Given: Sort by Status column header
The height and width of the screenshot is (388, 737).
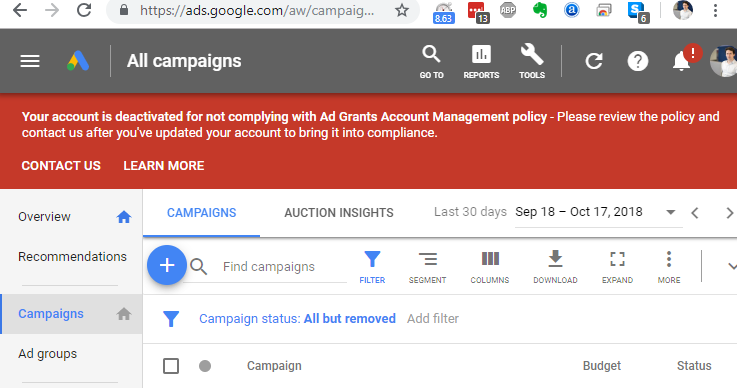Looking at the screenshot, I should click(x=694, y=366).
